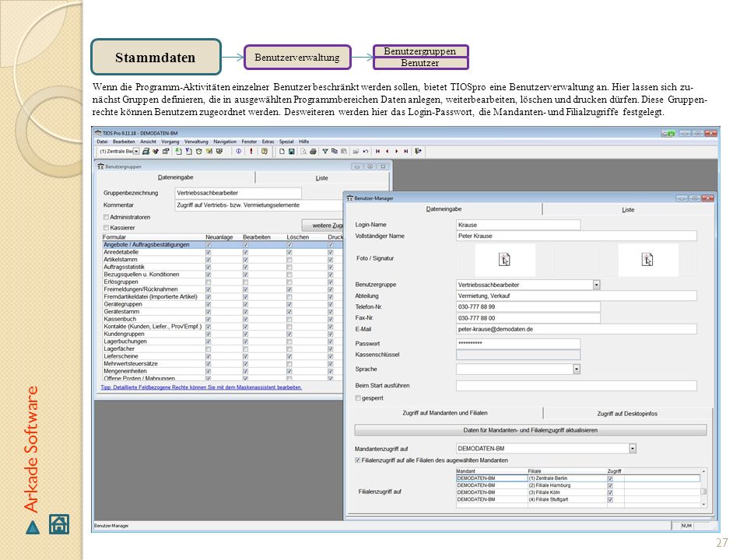This screenshot has height=560, width=747.
Task: Click the Benutzerverwaltung box on the slide
Action: pyautogui.click(x=297, y=57)
